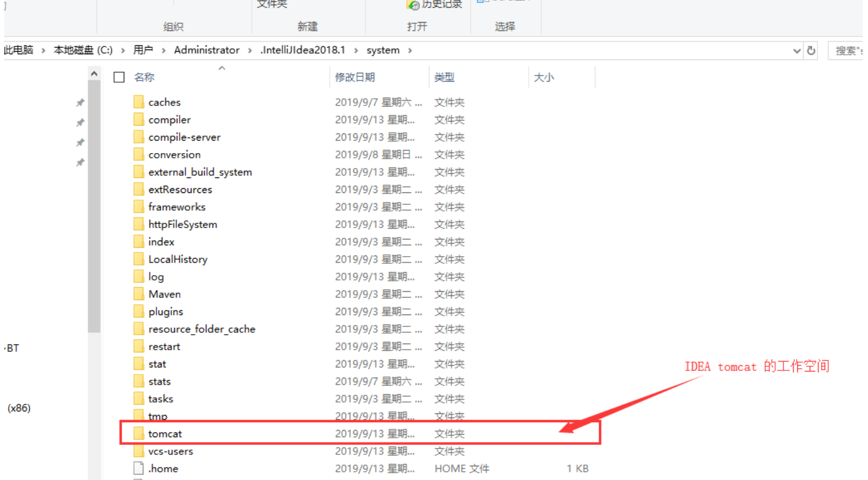Screen dimensions: 868x480
Task: Select the LocalHistory folder icon
Action: (139, 260)
